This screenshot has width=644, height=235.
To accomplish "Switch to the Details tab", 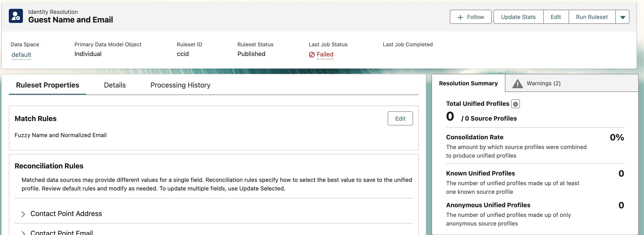I will pyautogui.click(x=115, y=85).
